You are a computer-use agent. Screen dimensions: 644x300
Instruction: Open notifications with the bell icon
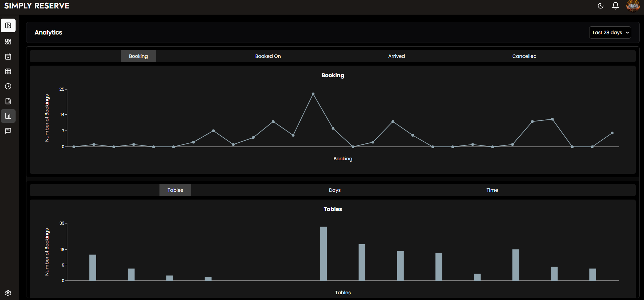coord(616,6)
